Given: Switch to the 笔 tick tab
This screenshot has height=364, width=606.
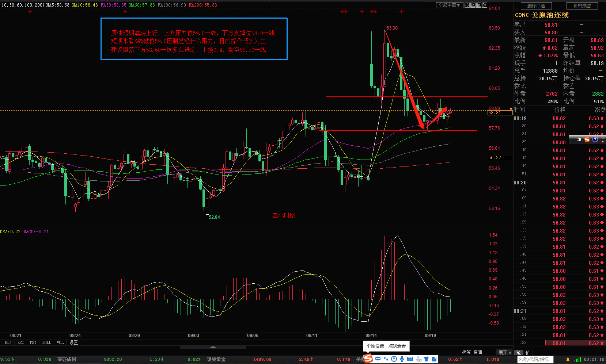Looking at the screenshot, I should pyautogui.click(x=518, y=352).
